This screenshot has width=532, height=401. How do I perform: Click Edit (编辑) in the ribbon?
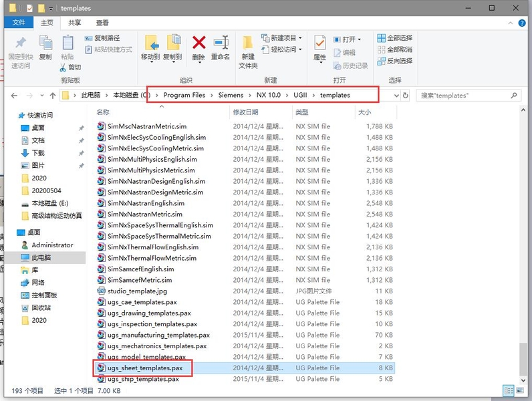click(344, 53)
